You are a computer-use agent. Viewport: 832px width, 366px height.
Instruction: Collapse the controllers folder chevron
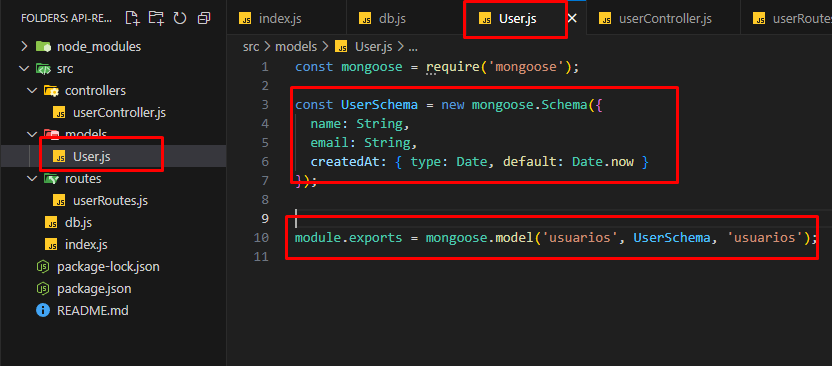pos(32,91)
